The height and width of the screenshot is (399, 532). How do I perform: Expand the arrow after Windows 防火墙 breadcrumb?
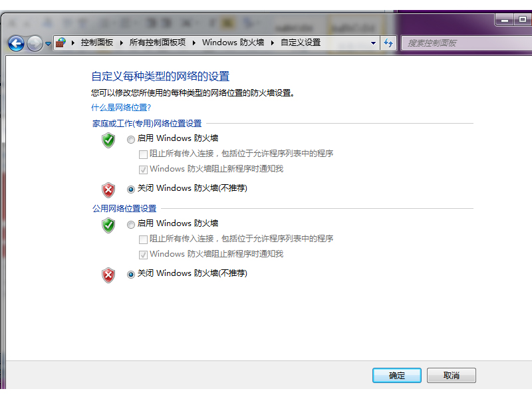click(272, 43)
